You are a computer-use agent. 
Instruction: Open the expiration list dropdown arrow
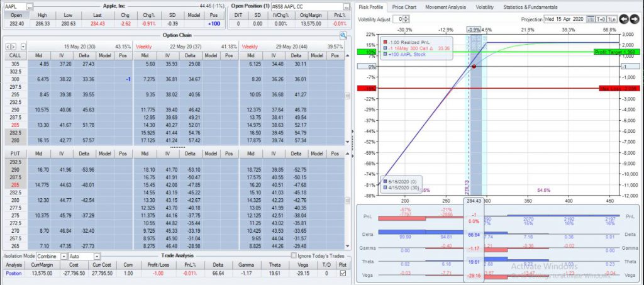(x=23, y=47)
